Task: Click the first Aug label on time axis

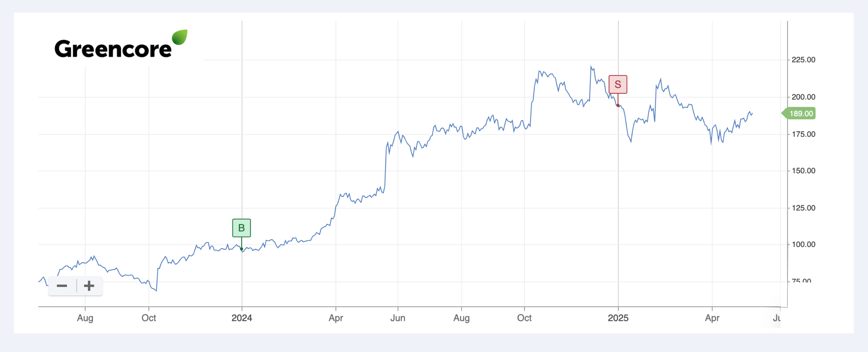Action: [85, 318]
